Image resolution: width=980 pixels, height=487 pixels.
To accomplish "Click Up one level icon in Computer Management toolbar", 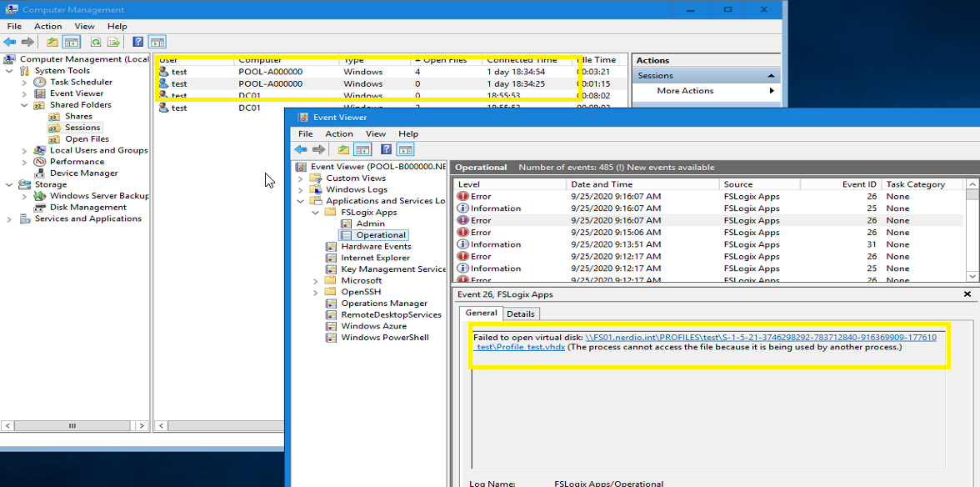I will click(52, 43).
